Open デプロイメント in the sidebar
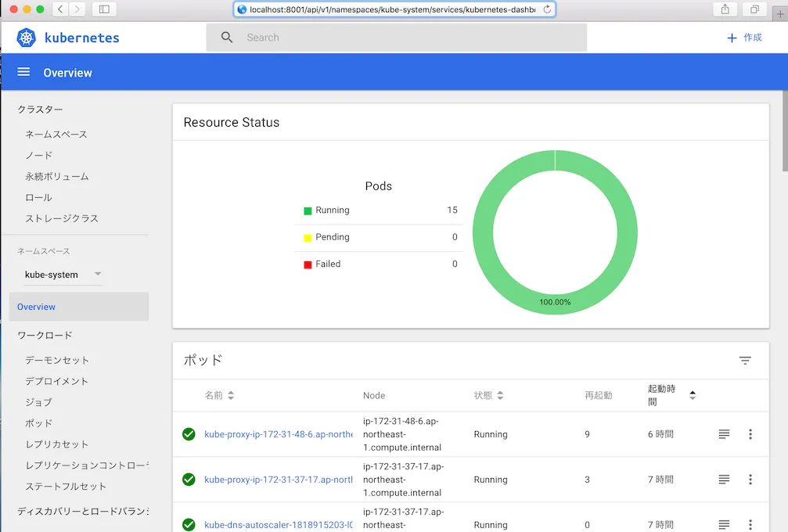788x532 pixels. tap(57, 381)
